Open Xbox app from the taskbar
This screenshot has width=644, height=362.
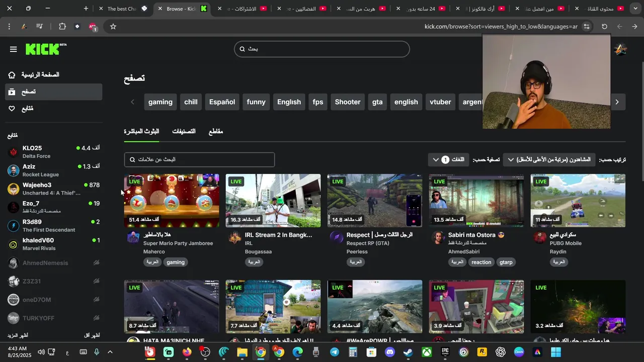pos(427,352)
